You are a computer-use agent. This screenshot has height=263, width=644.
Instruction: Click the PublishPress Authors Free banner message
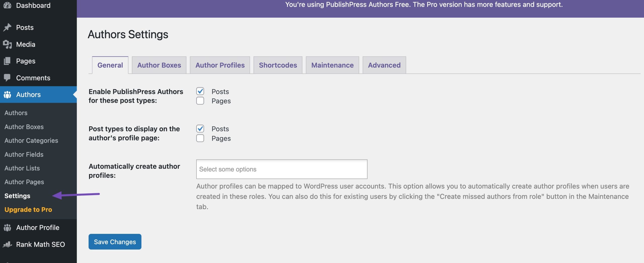tap(424, 5)
